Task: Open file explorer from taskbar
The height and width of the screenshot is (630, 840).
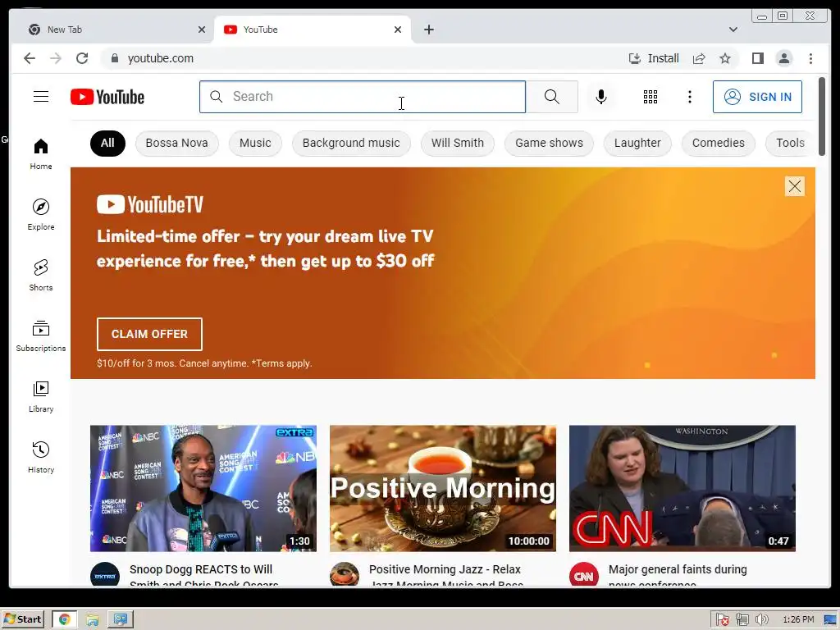Action: pyautogui.click(x=92, y=619)
